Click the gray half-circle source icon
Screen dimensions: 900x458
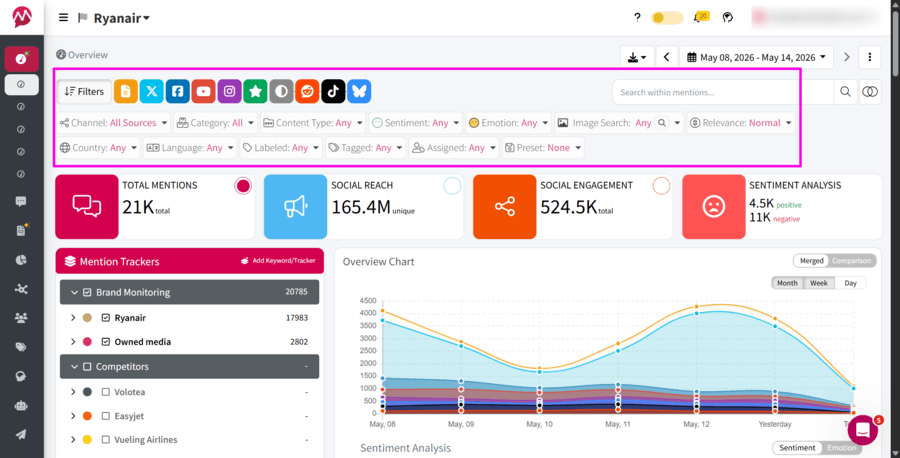[281, 91]
